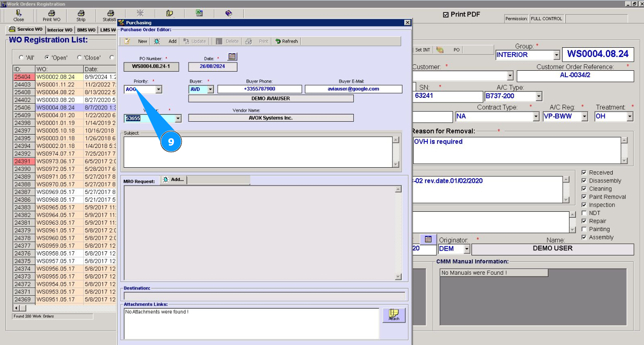Switch to the BMS WO tab

click(86, 30)
